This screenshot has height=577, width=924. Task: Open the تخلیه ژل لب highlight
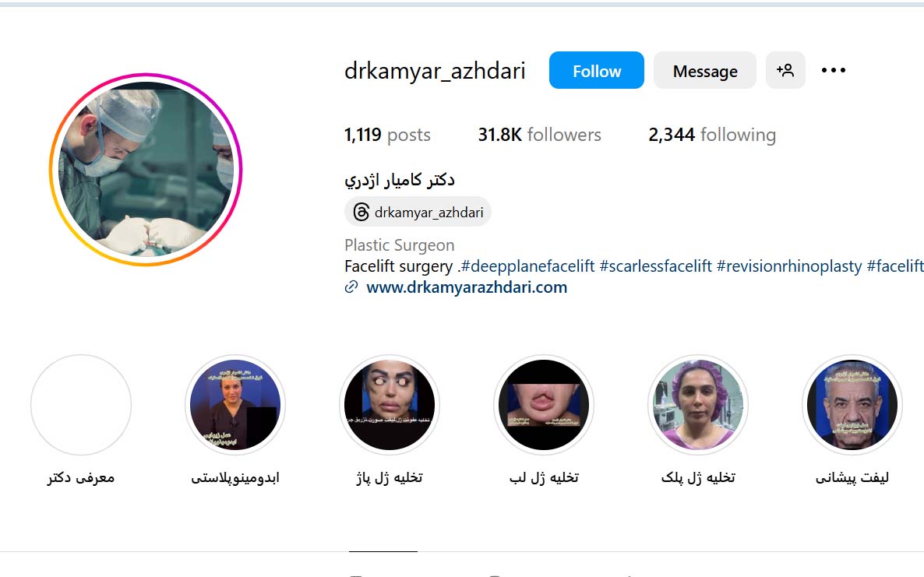pyautogui.click(x=544, y=404)
